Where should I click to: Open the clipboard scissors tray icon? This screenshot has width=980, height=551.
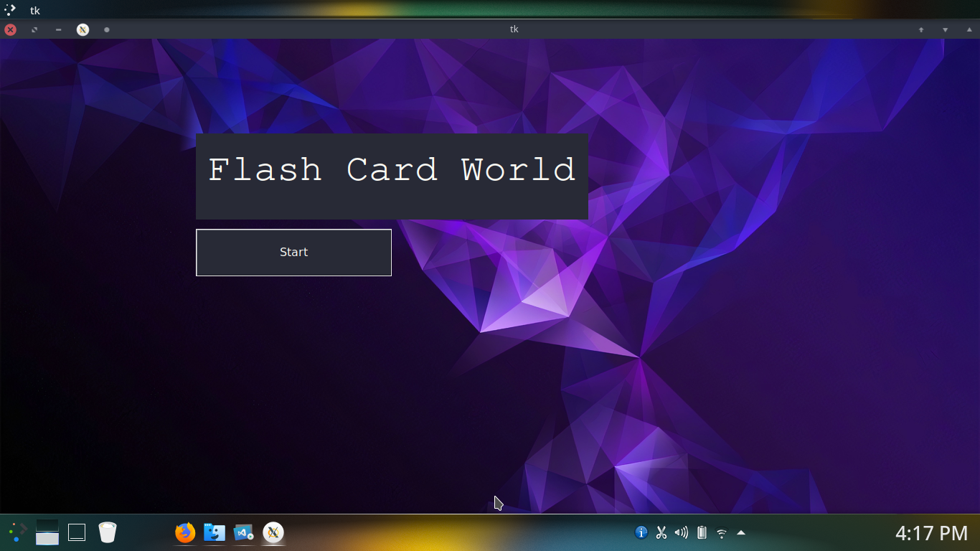click(661, 532)
